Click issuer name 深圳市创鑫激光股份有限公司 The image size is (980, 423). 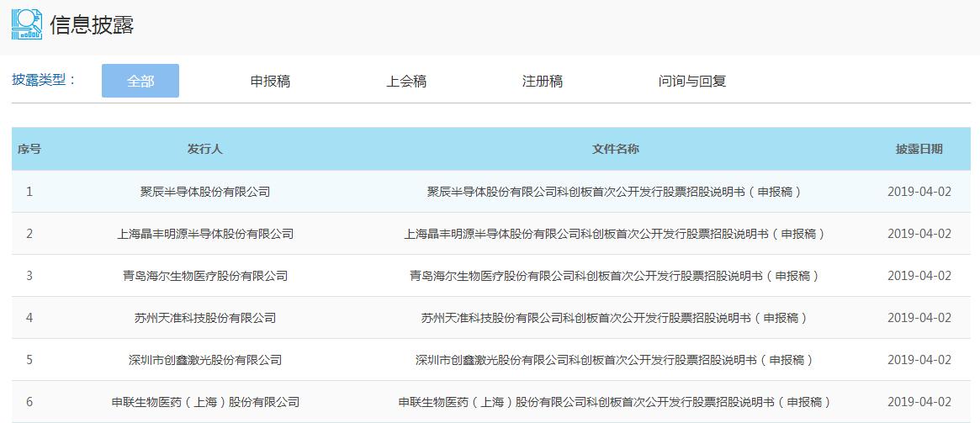[x=205, y=360]
